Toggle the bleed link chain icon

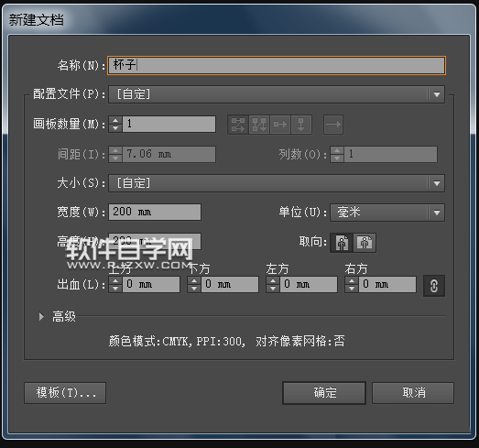[434, 286]
